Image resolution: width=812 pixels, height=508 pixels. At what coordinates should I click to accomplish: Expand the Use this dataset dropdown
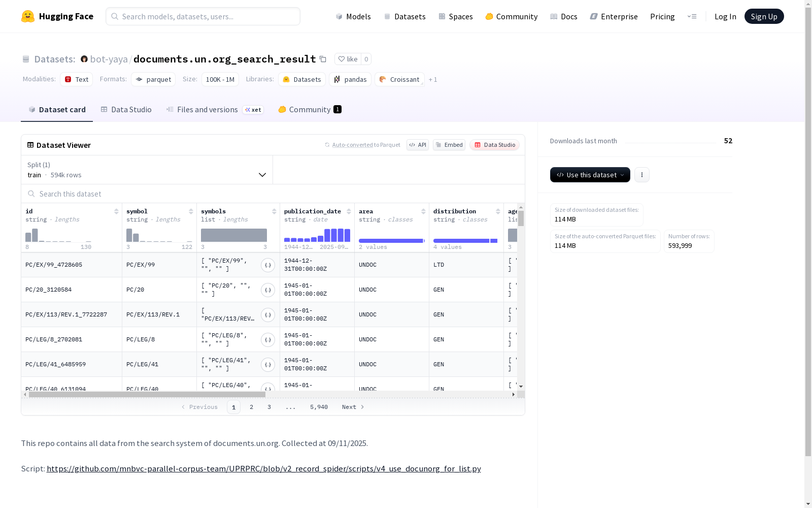pyautogui.click(x=590, y=175)
